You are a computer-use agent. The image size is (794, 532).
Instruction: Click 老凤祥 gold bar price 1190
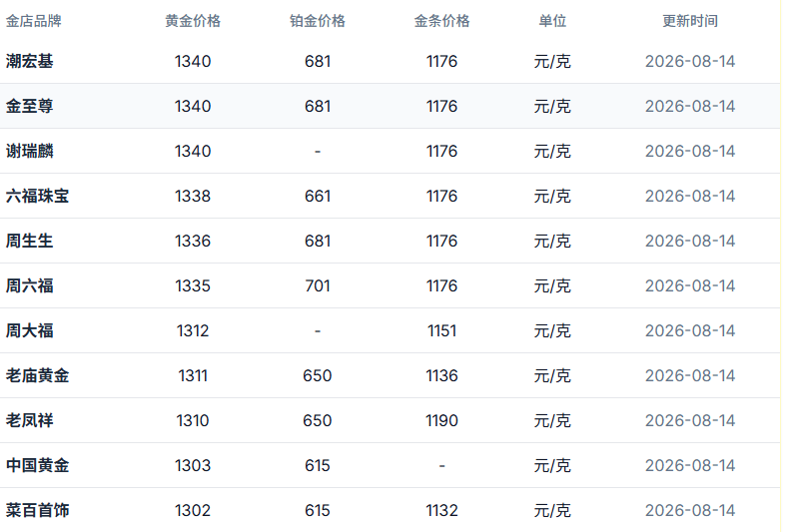pos(441,420)
